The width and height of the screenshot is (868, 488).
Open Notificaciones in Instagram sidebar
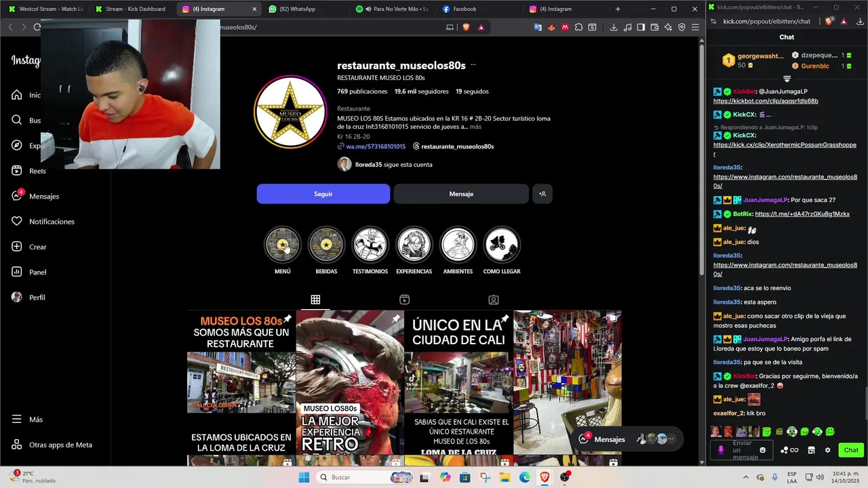(43, 222)
